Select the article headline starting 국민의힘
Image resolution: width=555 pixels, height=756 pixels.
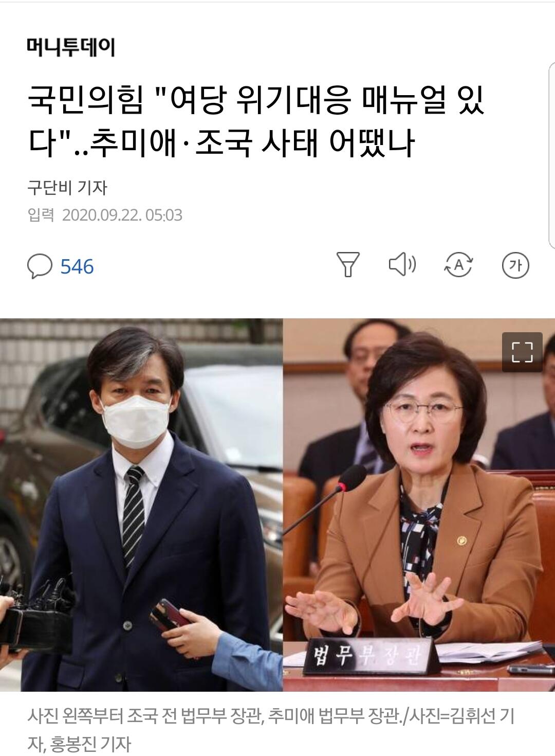tap(256, 122)
